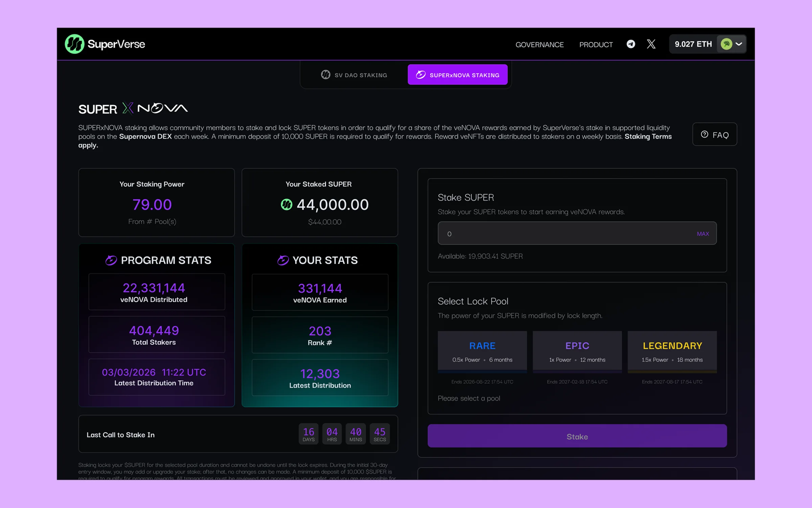Click 'Ends 2027-08-17 17:54 UTC' label
Viewport: 812px width, 508px height.
pos(672,382)
